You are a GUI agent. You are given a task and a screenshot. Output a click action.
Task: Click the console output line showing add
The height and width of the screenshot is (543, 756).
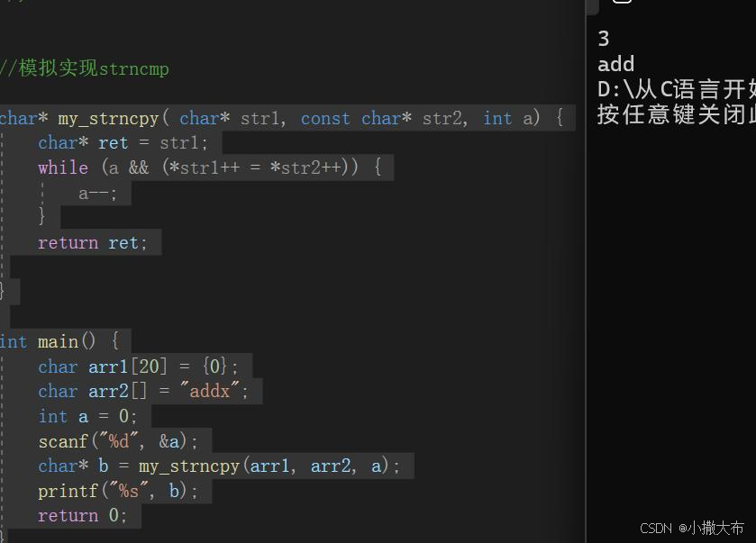click(x=615, y=63)
